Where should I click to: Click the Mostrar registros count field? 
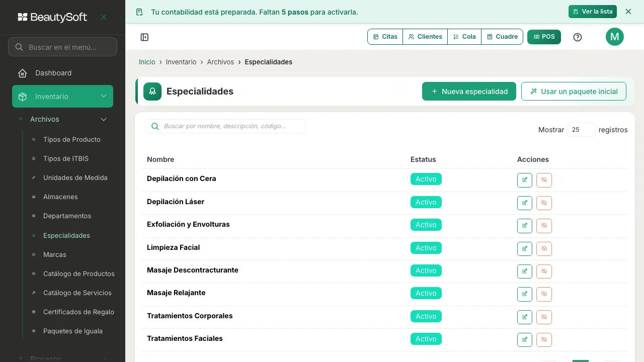[581, 130]
